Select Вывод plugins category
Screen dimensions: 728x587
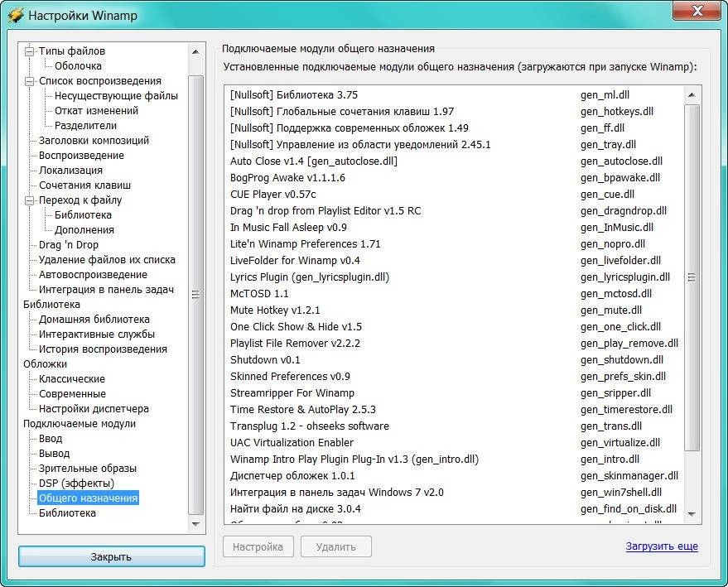coord(54,454)
